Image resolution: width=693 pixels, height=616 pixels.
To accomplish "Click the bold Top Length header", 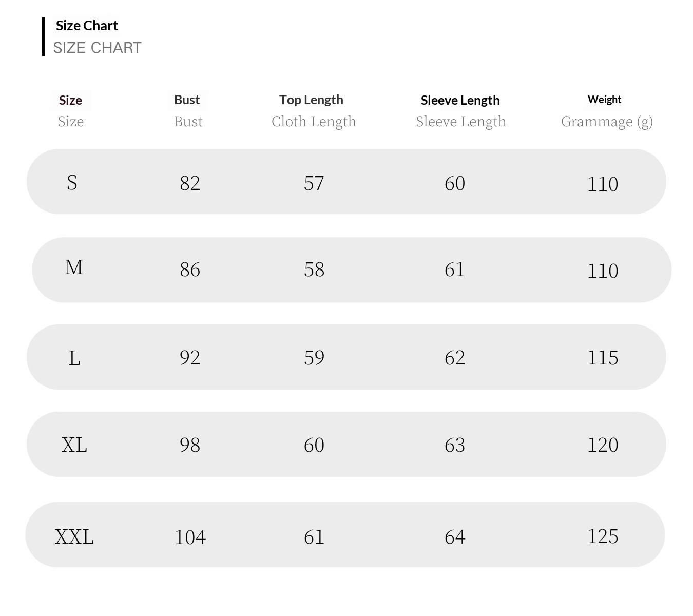I will (311, 100).
